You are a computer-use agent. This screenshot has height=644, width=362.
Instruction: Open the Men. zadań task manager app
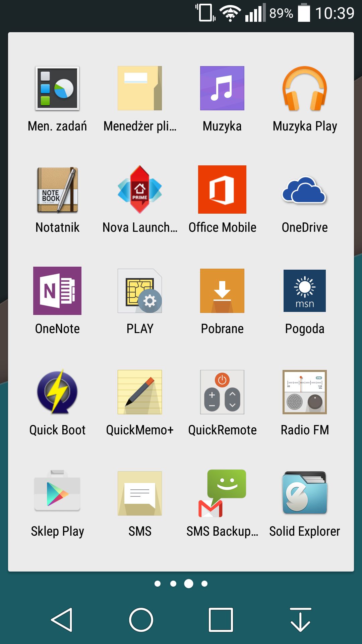coord(57,89)
